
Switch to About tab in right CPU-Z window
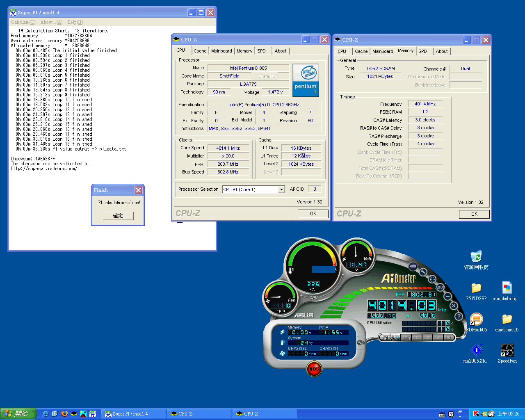pos(442,51)
